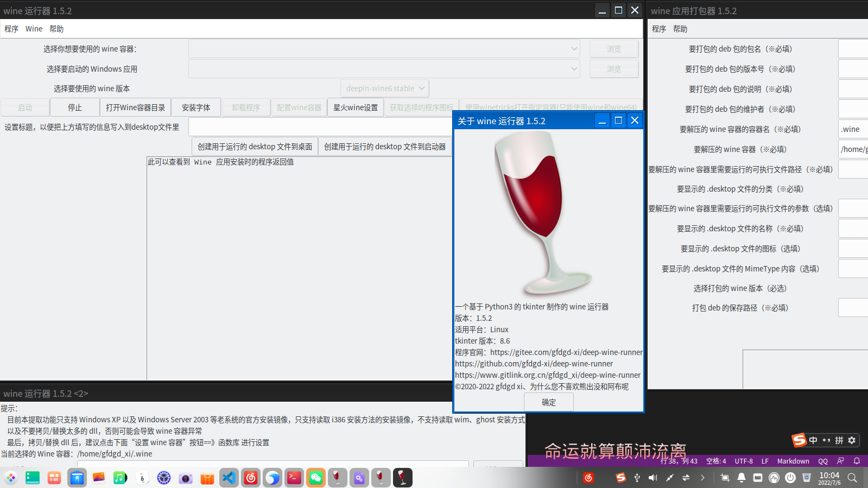Click 打开Wine容器目录 button
Screen dimensions: 868x488
pyautogui.click(x=136, y=107)
